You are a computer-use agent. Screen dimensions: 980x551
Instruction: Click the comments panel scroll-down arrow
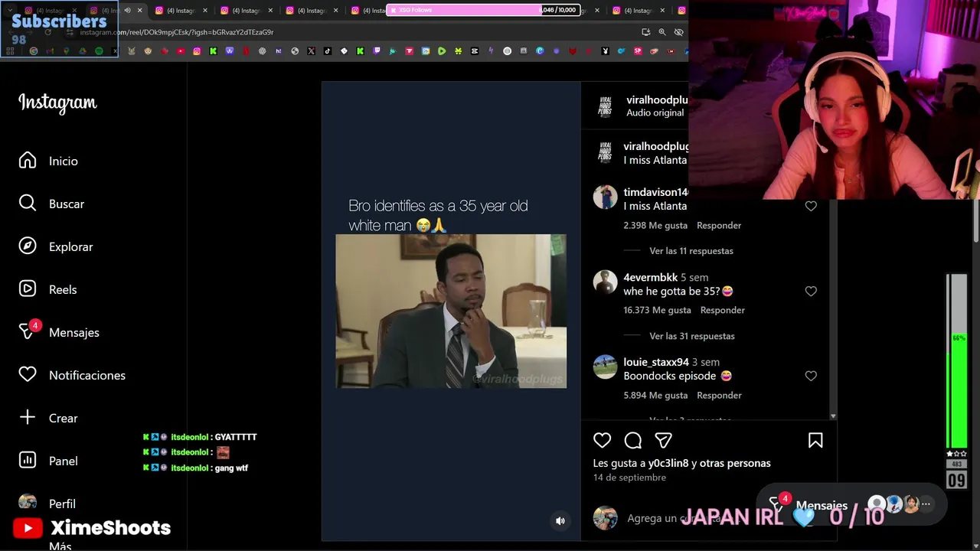tap(833, 416)
